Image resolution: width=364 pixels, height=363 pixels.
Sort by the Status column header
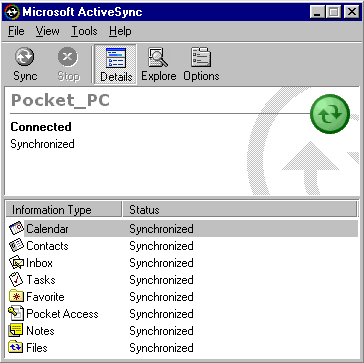tap(240, 210)
